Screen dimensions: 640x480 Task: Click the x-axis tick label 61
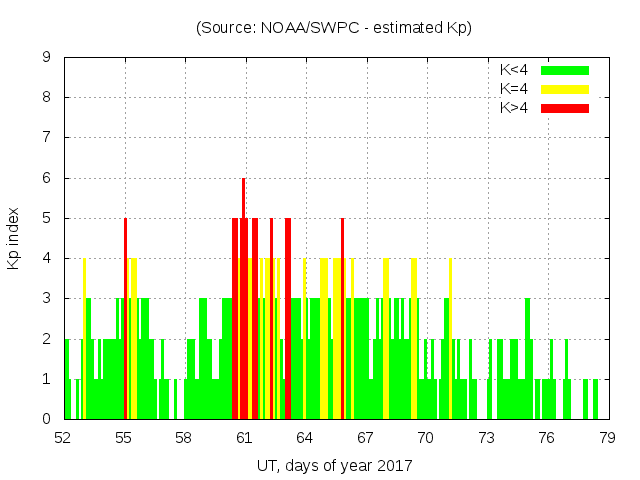[x=244, y=438]
